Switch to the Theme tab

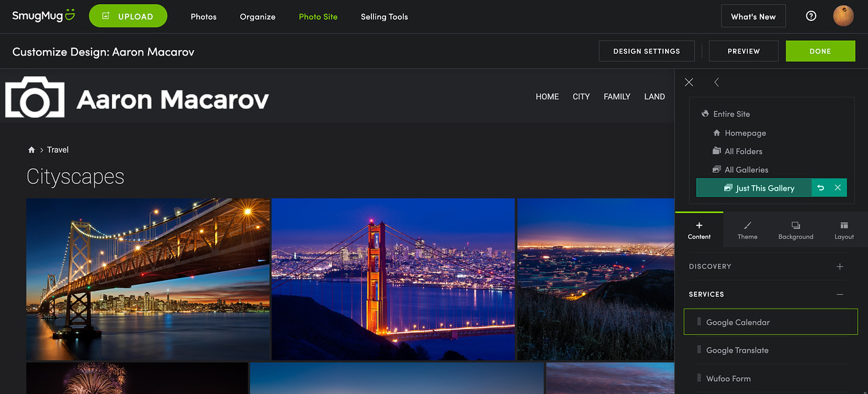point(747,230)
